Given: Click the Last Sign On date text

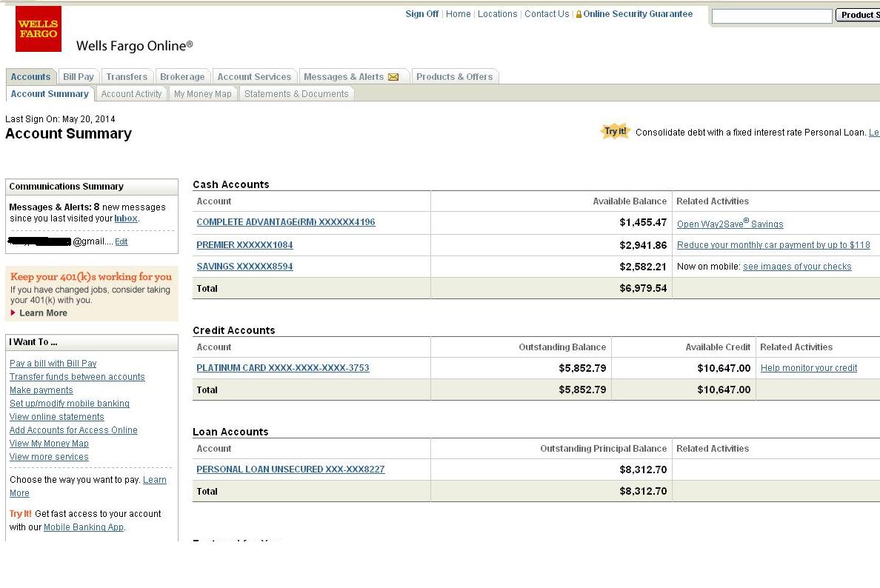Looking at the screenshot, I should point(60,119).
